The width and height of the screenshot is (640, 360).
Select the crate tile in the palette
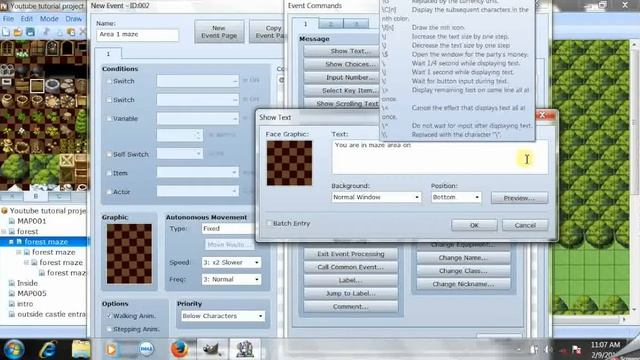coord(67,160)
